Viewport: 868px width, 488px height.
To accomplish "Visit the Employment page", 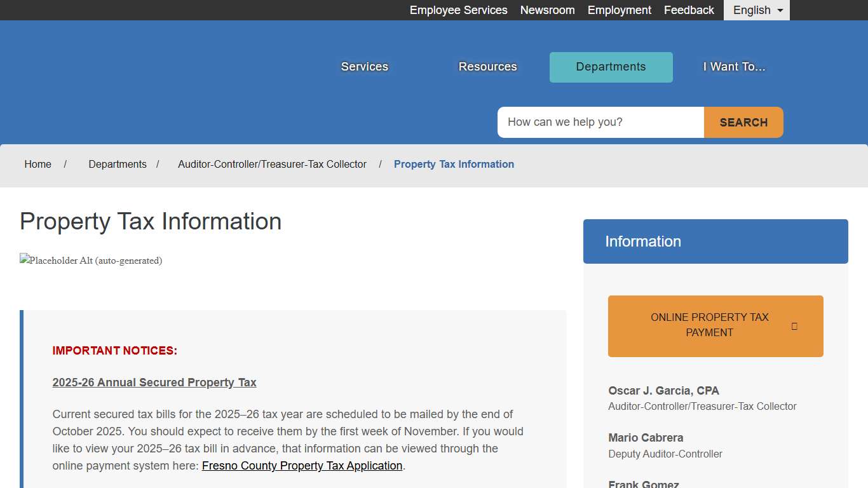I will click(619, 10).
